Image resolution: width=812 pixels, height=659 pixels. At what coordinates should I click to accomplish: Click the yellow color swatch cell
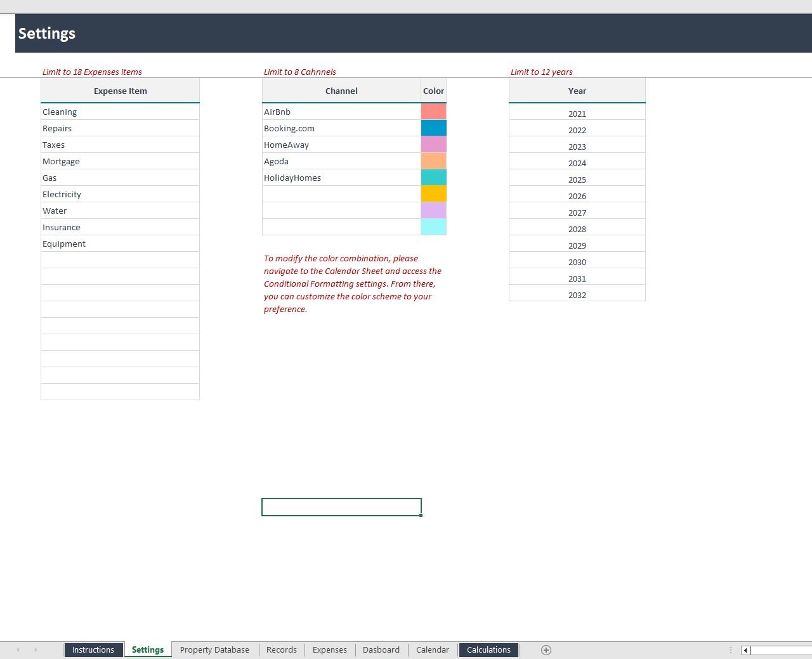(433, 194)
